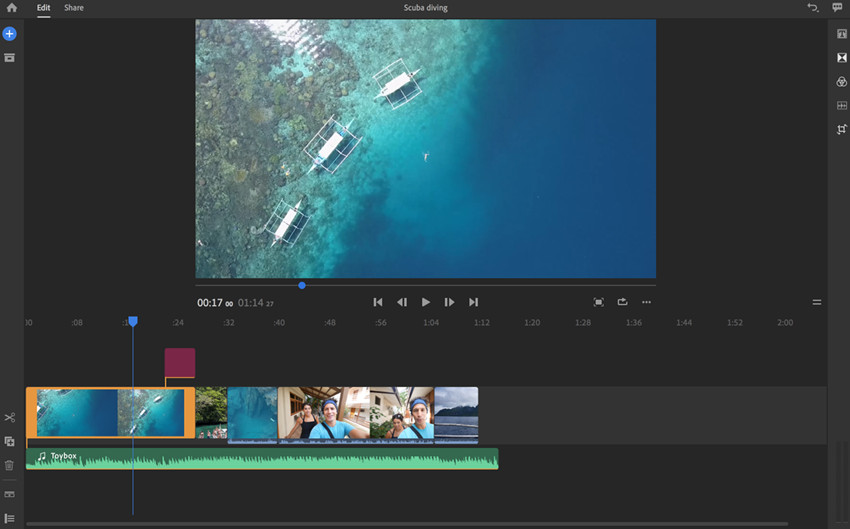Select the maroon title clip

coord(179,363)
